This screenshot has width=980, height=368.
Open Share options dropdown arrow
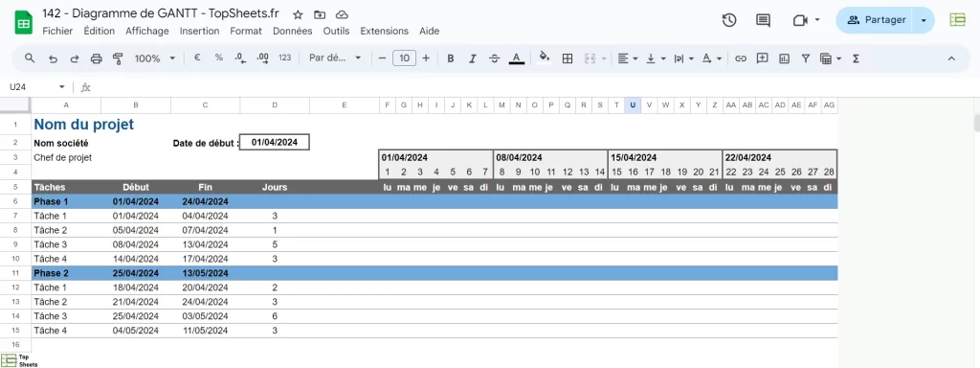[x=924, y=20]
